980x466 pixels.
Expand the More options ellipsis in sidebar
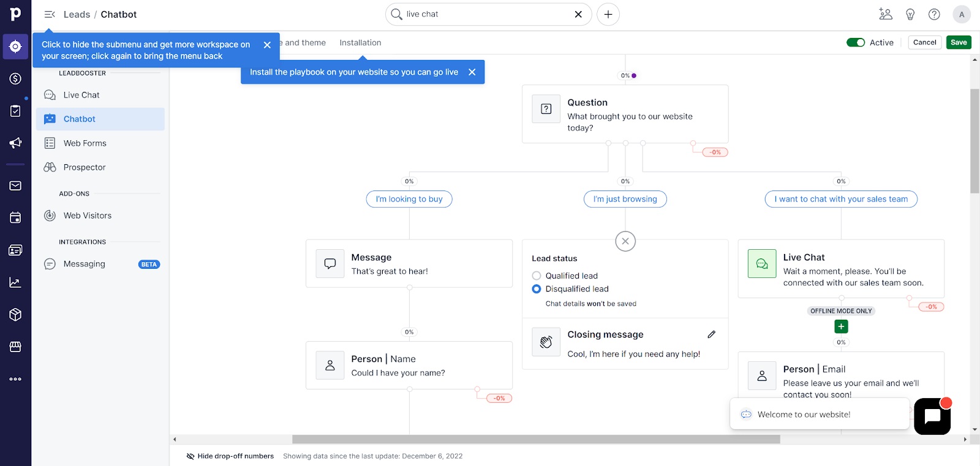point(15,379)
